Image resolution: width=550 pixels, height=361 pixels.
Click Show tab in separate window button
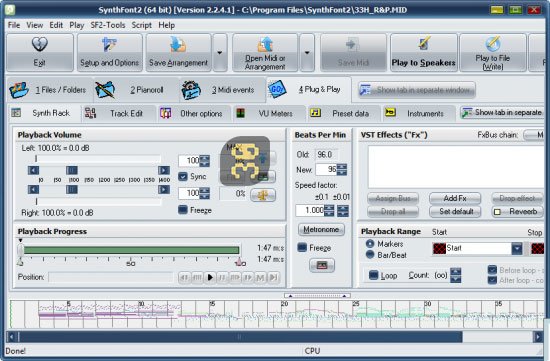coord(417,90)
